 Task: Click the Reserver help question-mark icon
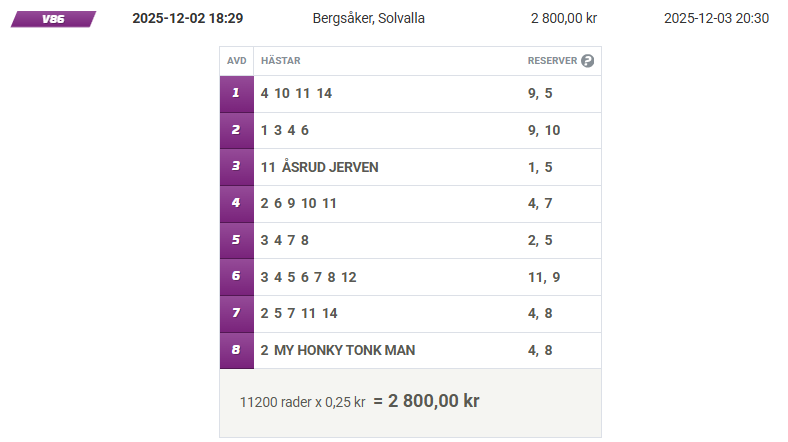point(588,61)
